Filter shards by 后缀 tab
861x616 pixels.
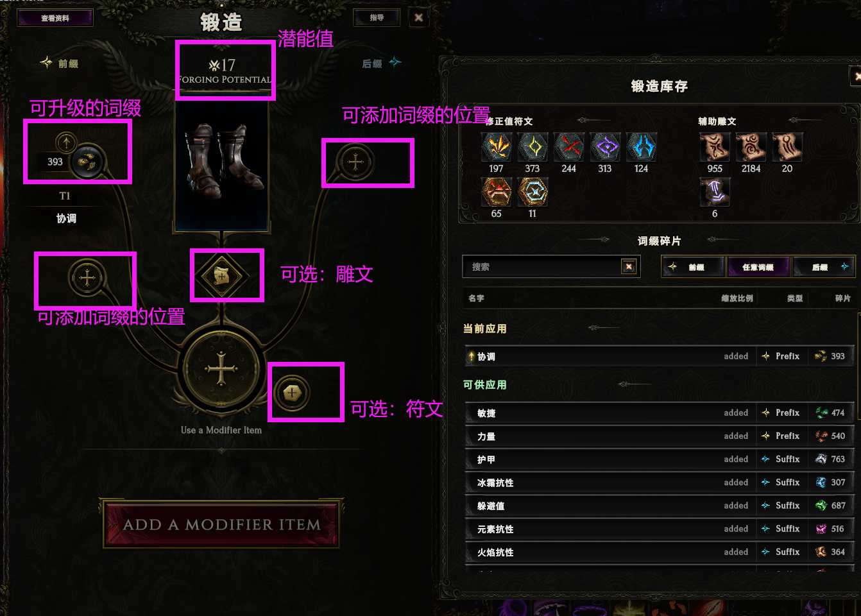(x=824, y=267)
